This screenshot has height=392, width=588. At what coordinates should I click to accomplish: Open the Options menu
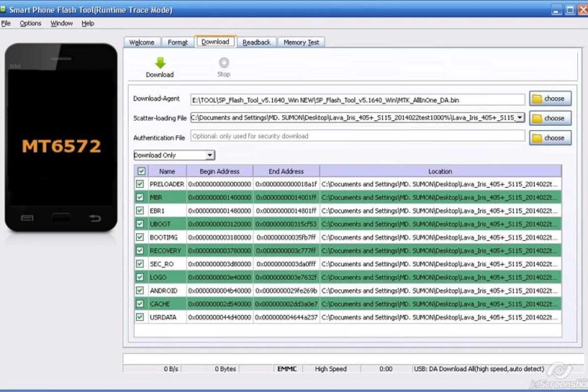coord(30,23)
